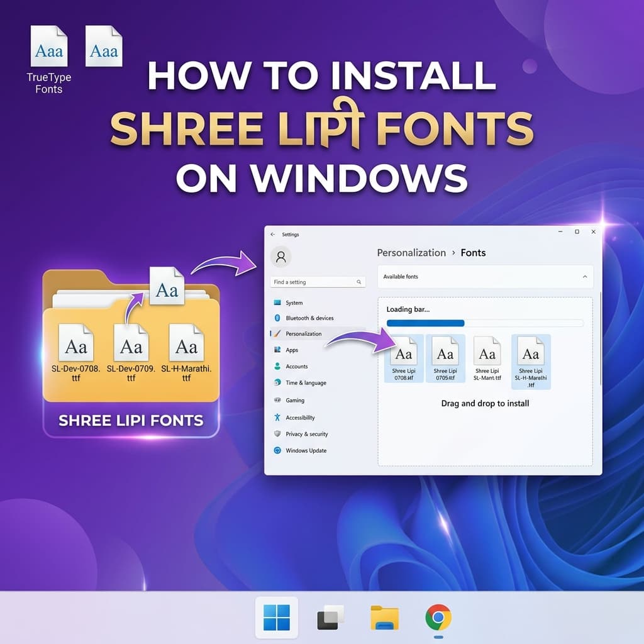The width and height of the screenshot is (644, 644).
Task: Click the Accounts person icon
Action: point(277,366)
